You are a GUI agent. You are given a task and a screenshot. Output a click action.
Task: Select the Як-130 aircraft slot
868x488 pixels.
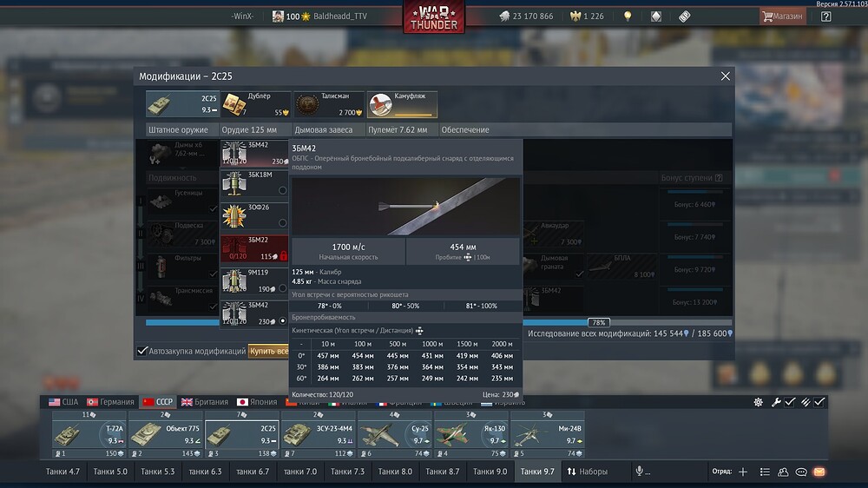(x=471, y=434)
